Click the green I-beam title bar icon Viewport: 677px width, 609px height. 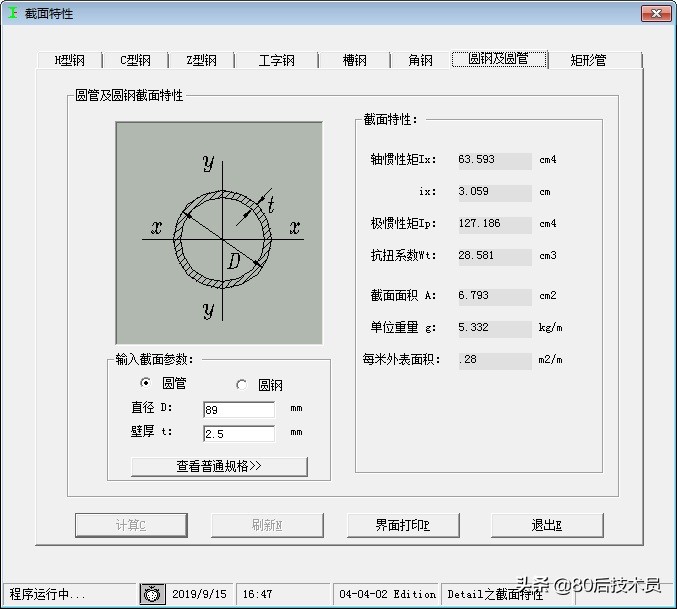(13, 13)
